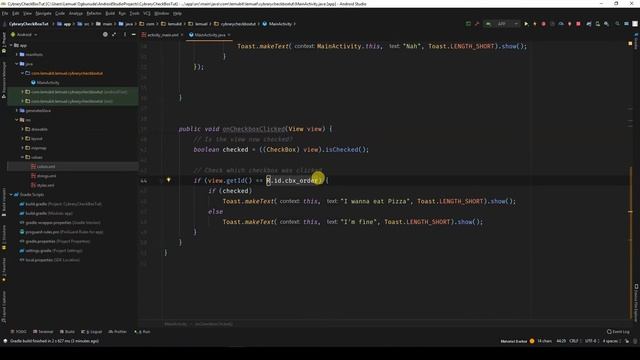Open the TODO tool window
The image size is (640, 360).
(19, 332)
